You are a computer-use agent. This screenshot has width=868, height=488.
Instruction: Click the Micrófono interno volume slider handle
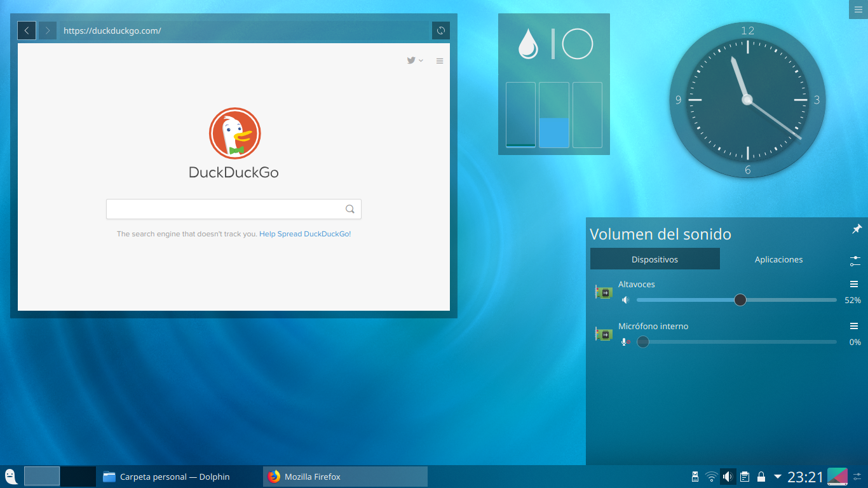click(643, 342)
